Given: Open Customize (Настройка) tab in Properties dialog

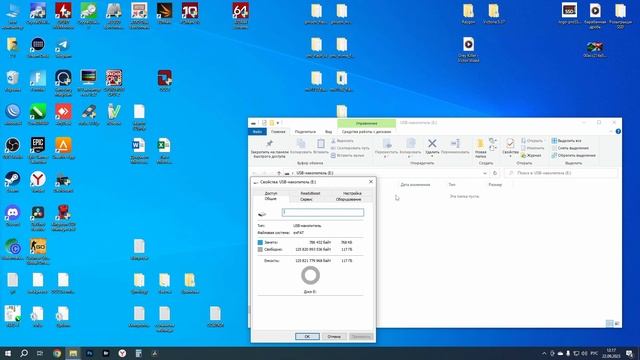Looking at the screenshot, I should tap(352, 193).
